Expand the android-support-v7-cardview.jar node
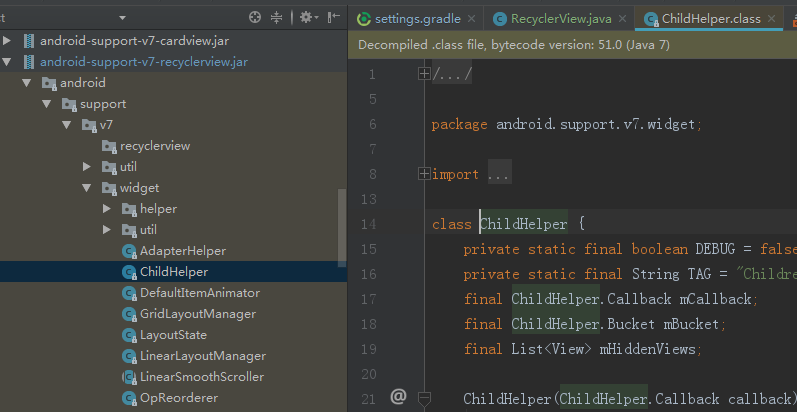Image resolution: width=797 pixels, height=412 pixels. 7,41
